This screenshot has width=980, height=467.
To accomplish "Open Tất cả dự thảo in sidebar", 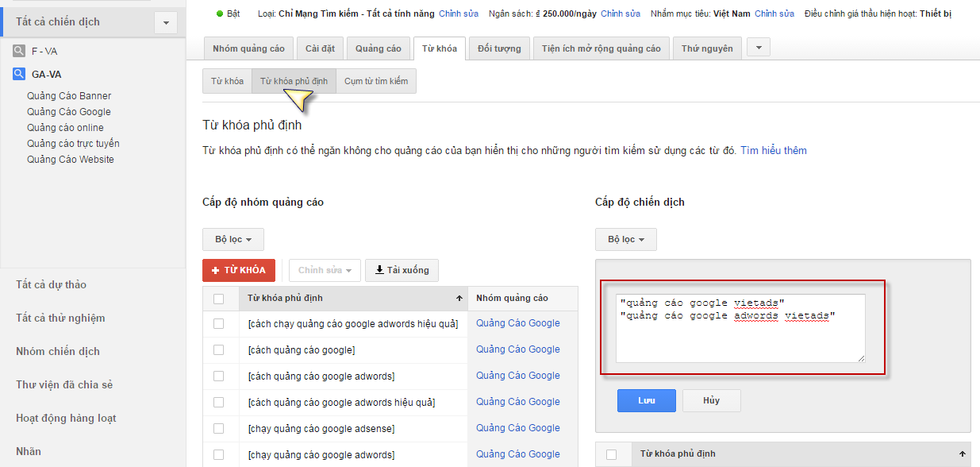I will click(51, 284).
